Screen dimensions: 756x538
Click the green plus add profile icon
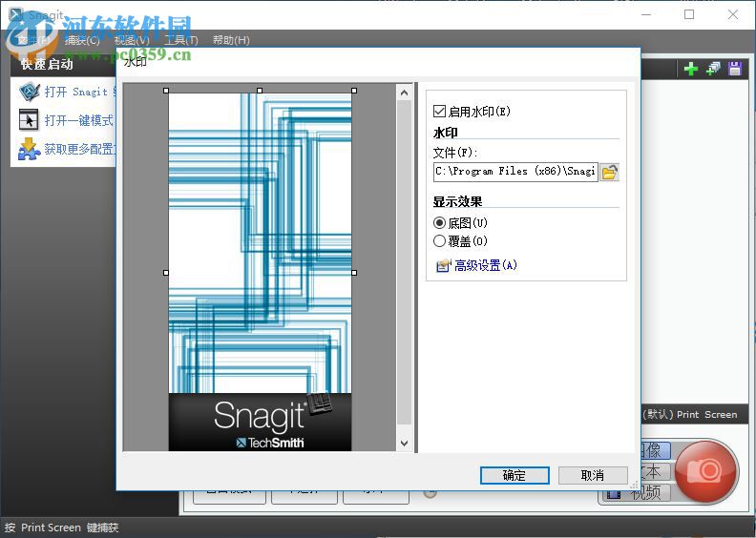tap(691, 69)
